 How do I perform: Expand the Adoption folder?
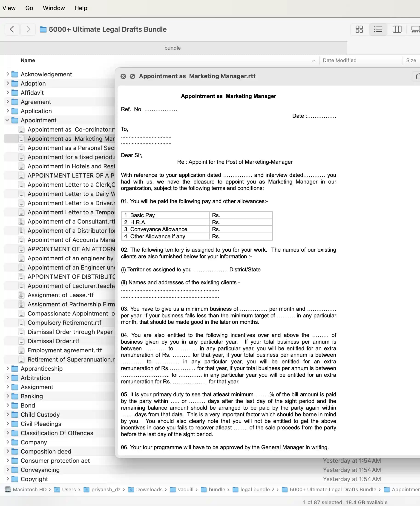(x=7, y=83)
